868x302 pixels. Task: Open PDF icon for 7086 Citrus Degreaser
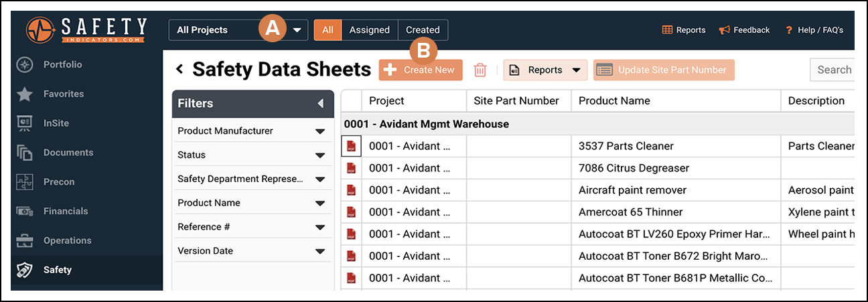351,168
